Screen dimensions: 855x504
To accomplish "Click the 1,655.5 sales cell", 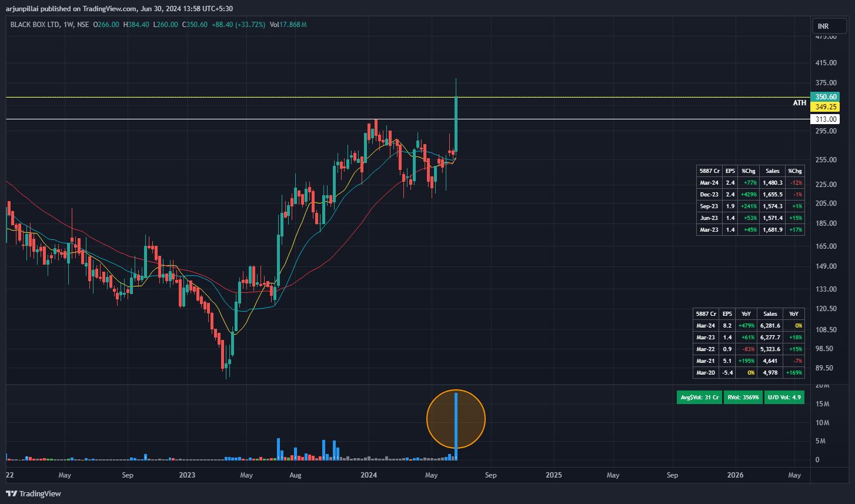I will click(773, 195).
